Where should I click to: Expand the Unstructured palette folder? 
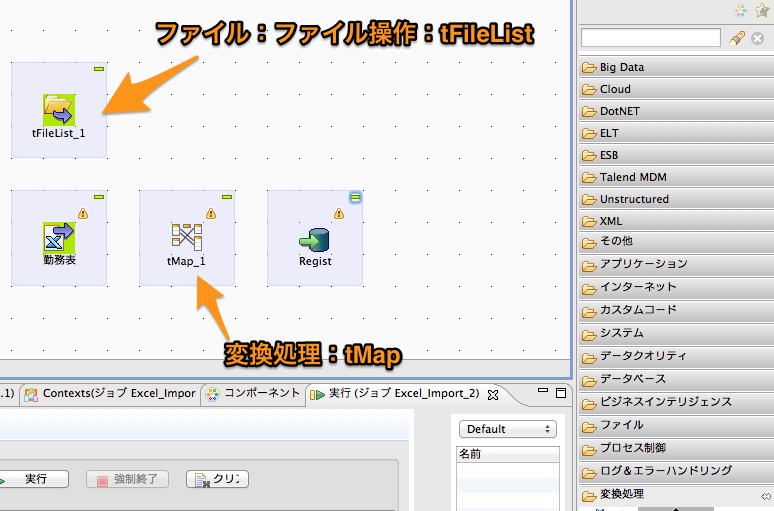point(676,199)
